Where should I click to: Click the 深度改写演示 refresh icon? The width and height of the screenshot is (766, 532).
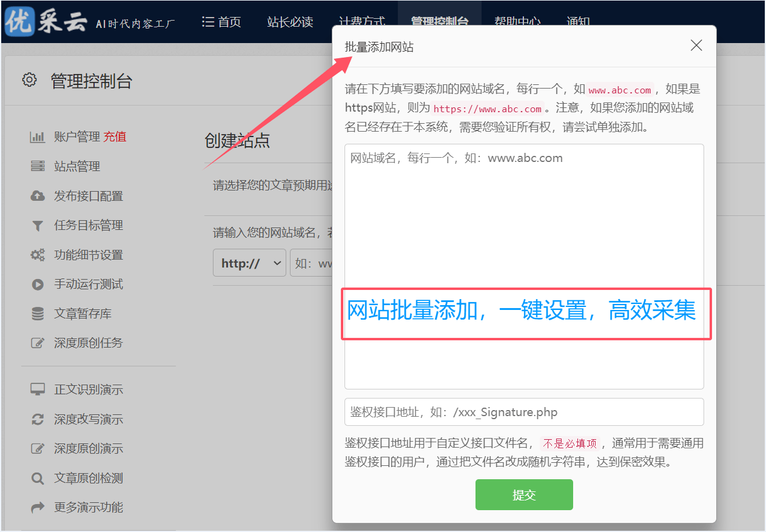pyautogui.click(x=38, y=419)
